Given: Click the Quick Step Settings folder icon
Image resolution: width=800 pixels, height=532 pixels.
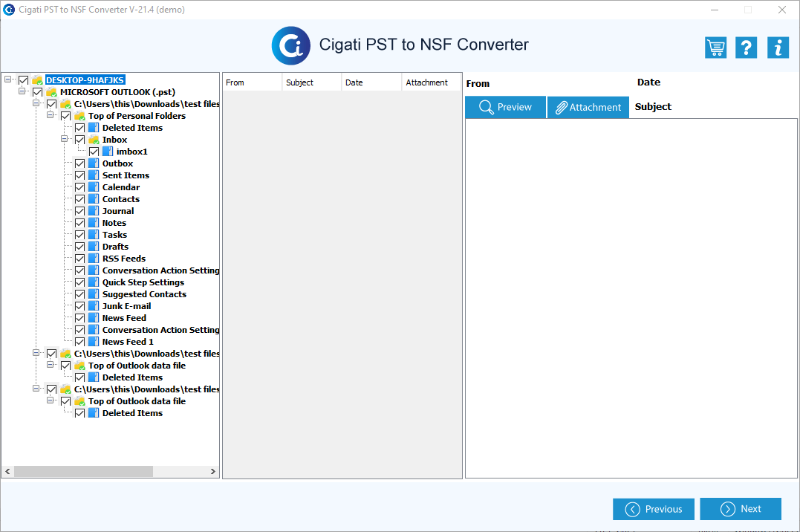Looking at the screenshot, I should click(94, 282).
